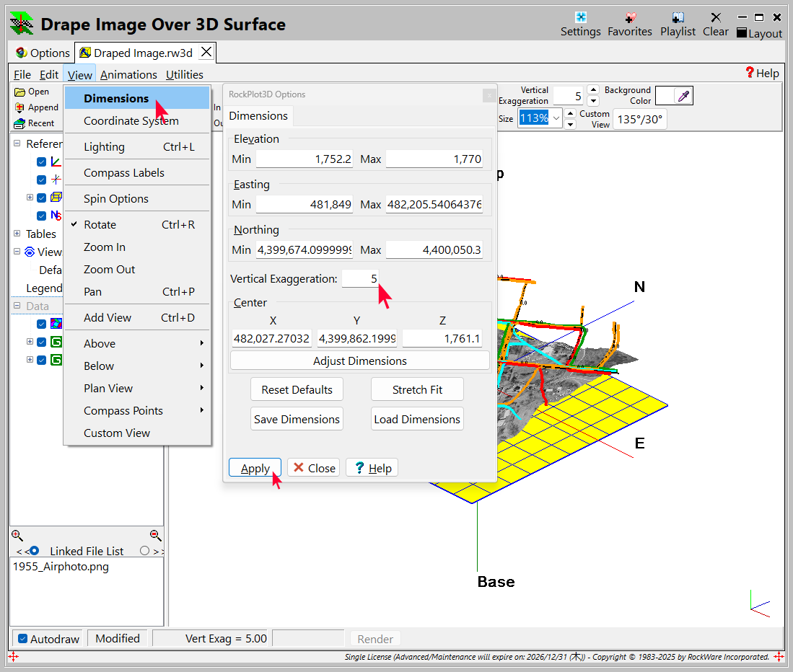
Task: Click the Open folder icon
Action: 19,92
